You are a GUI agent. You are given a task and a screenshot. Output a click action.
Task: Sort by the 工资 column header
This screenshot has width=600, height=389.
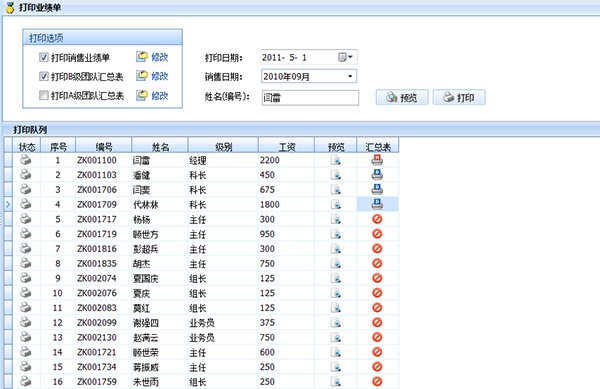[x=287, y=146]
